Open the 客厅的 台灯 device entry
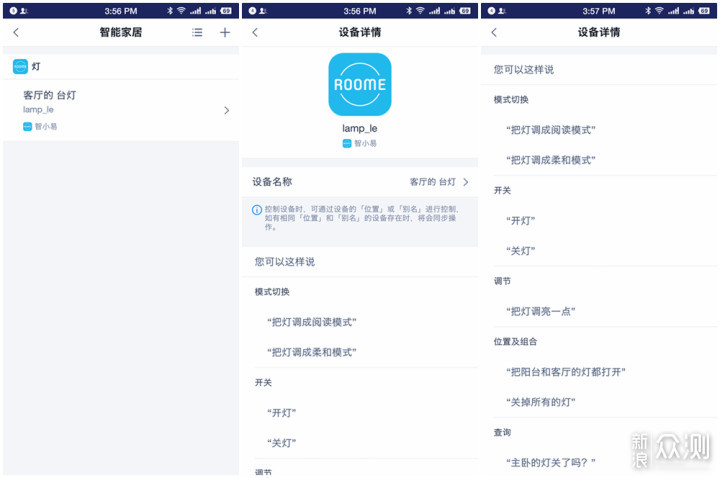720x478 pixels. click(120, 109)
